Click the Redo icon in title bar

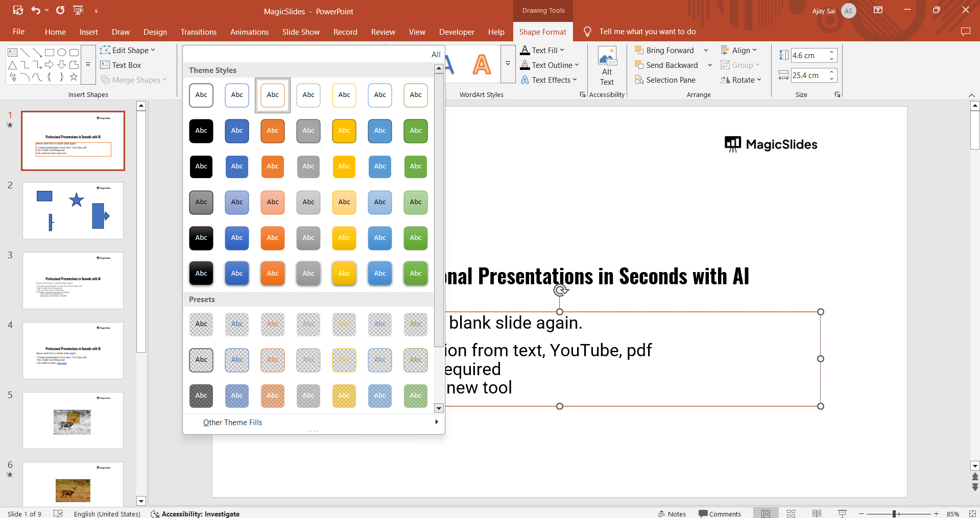click(x=60, y=10)
